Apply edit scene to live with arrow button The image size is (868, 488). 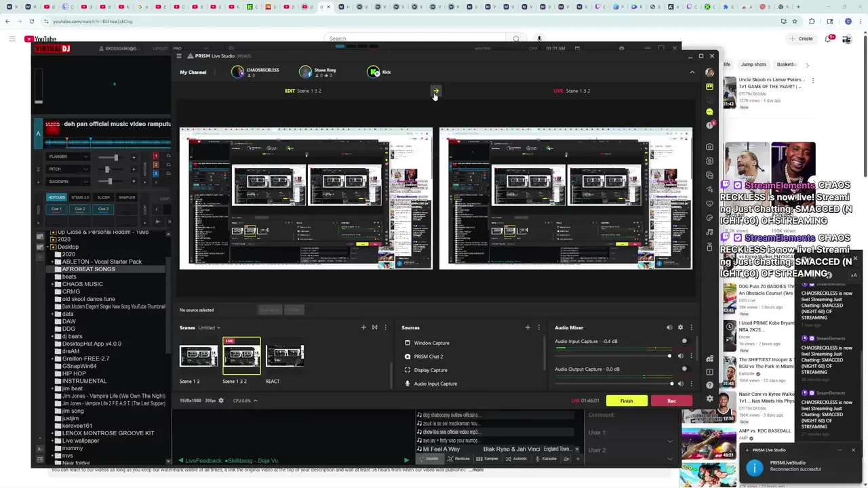(x=435, y=91)
